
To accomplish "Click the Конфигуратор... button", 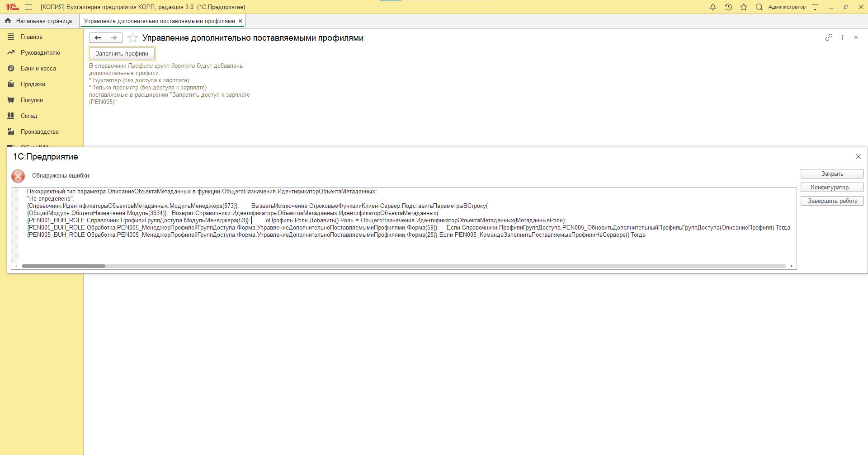I will [x=832, y=188].
